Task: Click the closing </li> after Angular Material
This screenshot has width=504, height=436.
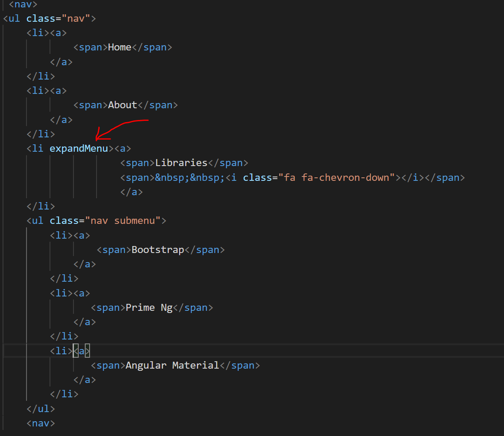Action: coord(64,394)
